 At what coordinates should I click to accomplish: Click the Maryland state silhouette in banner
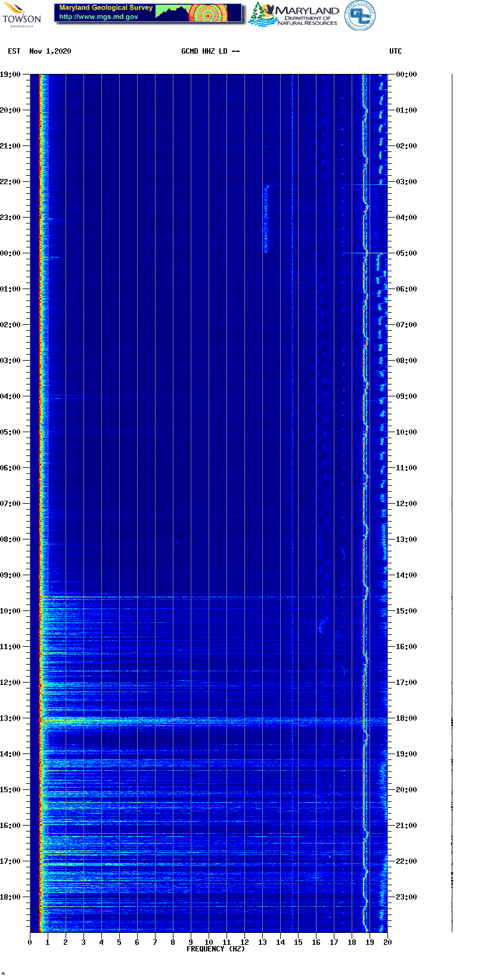tap(172, 12)
